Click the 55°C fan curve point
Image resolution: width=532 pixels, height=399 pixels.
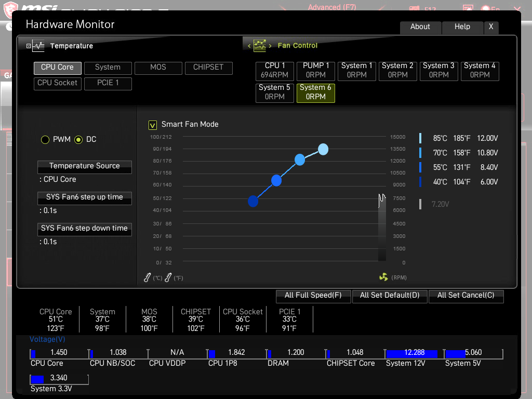coord(276,180)
